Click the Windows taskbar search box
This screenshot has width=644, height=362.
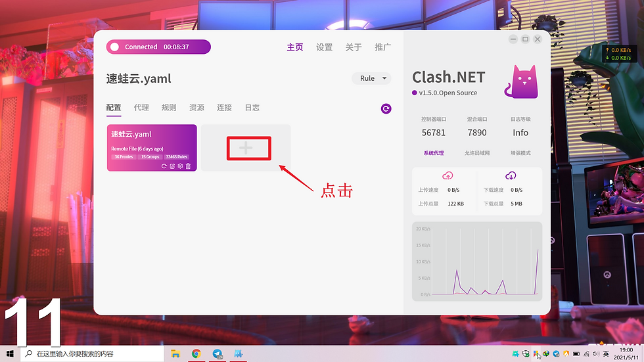92,353
